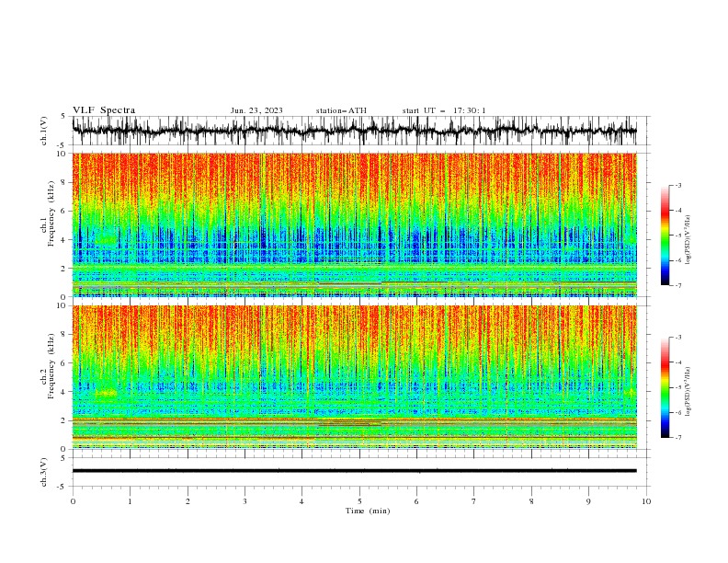Click the "station=ATH" header label
Image resolution: width=728 pixels, height=563 pixels.
point(341,110)
